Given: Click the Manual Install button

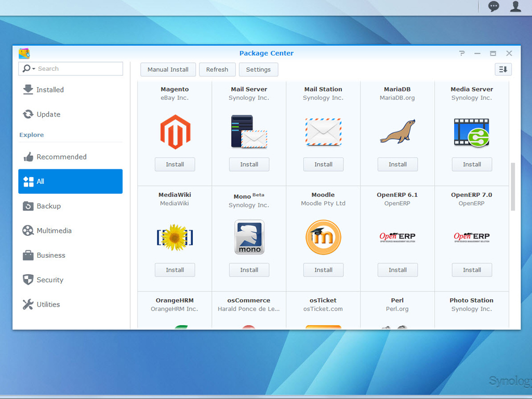Looking at the screenshot, I should point(168,70).
